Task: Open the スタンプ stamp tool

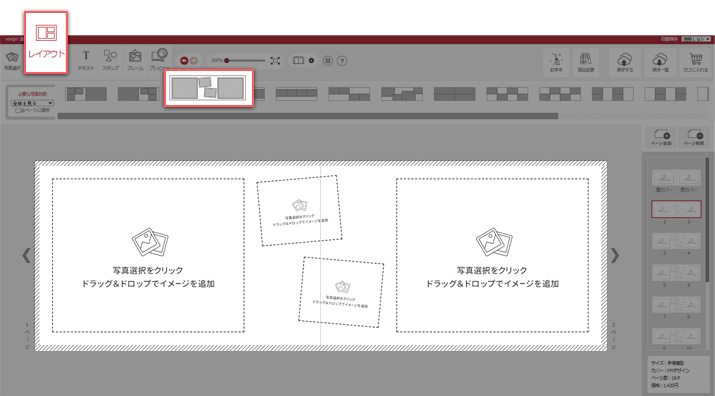Action: [110, 60]
